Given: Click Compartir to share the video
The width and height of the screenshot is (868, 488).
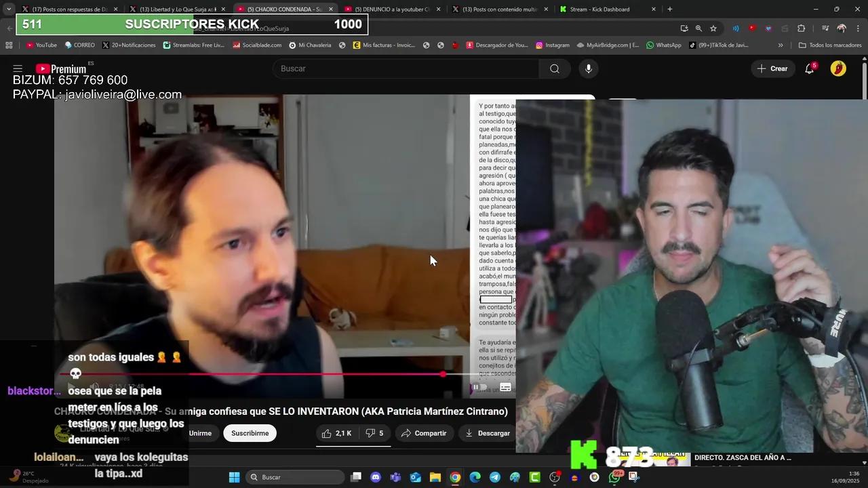Looking at the screenshot, I should pyautogui.click(x=424, y=433).
